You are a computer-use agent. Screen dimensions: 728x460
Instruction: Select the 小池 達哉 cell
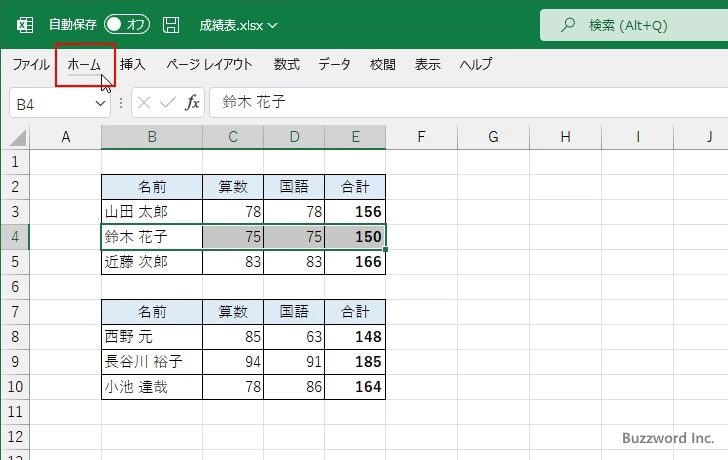(152, 387)
